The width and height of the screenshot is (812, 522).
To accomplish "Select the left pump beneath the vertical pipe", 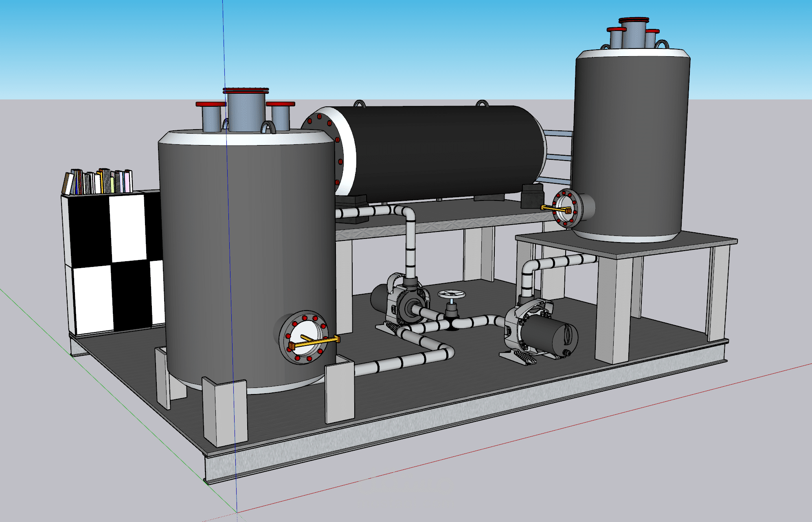I will point(401,305).
